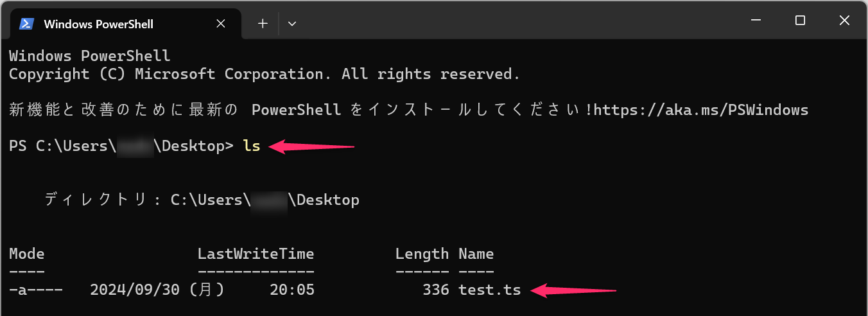This screenshot has height=316, width=868.
Task: Click the 336 file length value
Action: [x=435, y=290]
